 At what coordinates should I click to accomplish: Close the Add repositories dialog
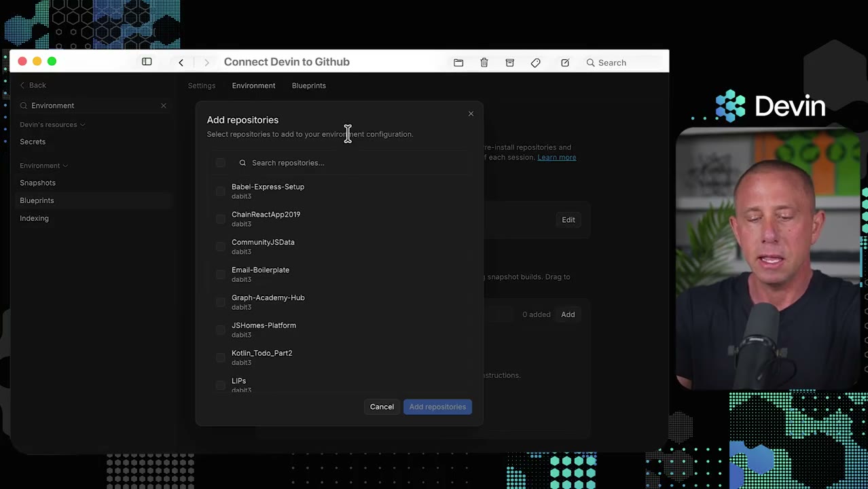pyautogui.click(x=471, y=113)
